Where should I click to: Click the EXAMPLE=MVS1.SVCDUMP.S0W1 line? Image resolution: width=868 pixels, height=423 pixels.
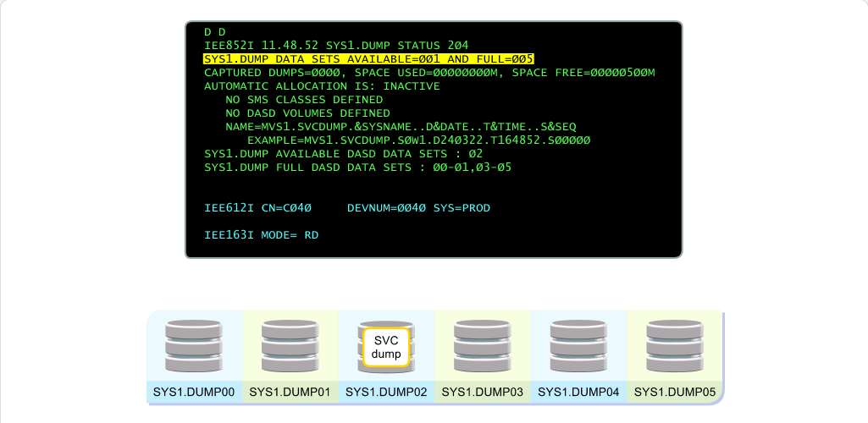coord(418,140)
